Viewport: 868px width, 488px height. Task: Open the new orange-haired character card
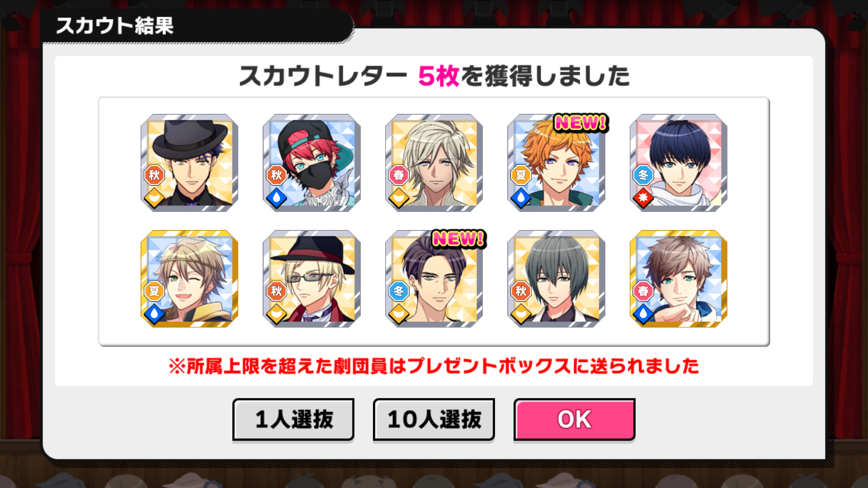coord(556,163)
